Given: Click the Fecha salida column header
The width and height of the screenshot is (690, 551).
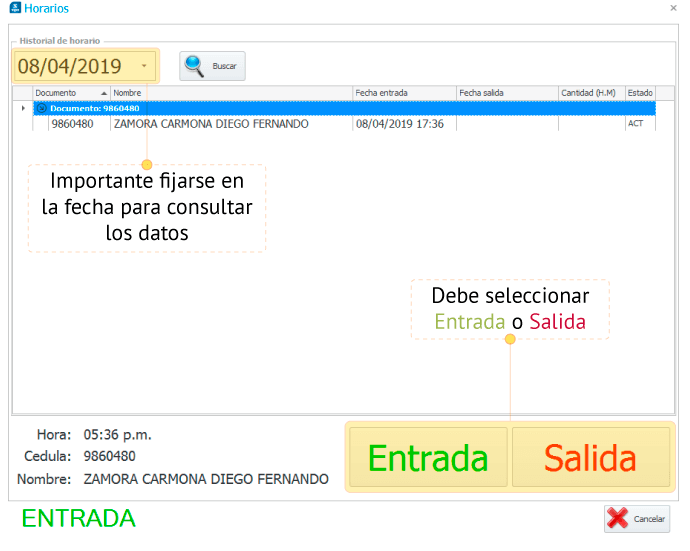Looking at the screenshot, I should 507,93.
